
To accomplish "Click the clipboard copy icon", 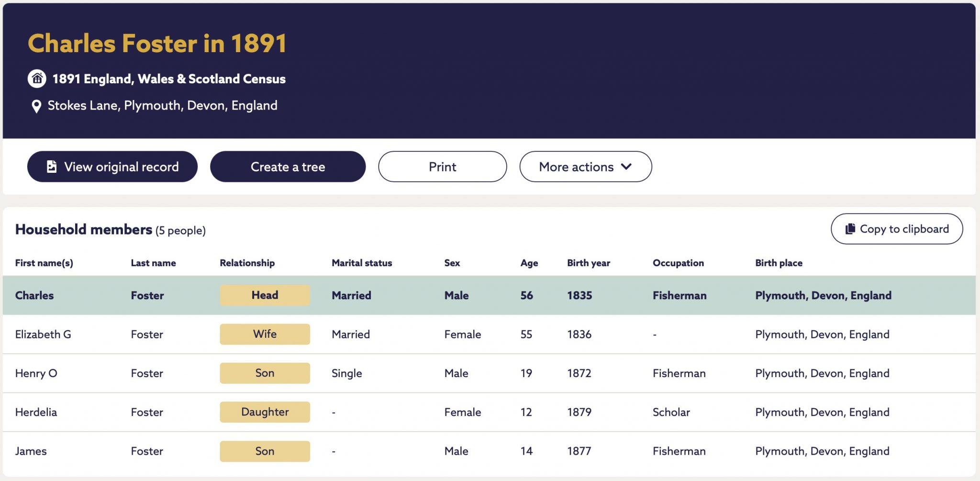I will click(850, 229).
